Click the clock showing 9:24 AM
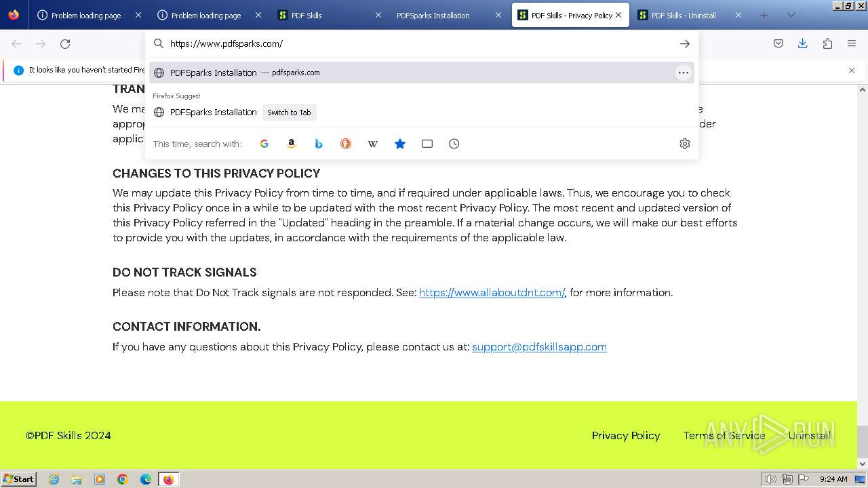 833,479
